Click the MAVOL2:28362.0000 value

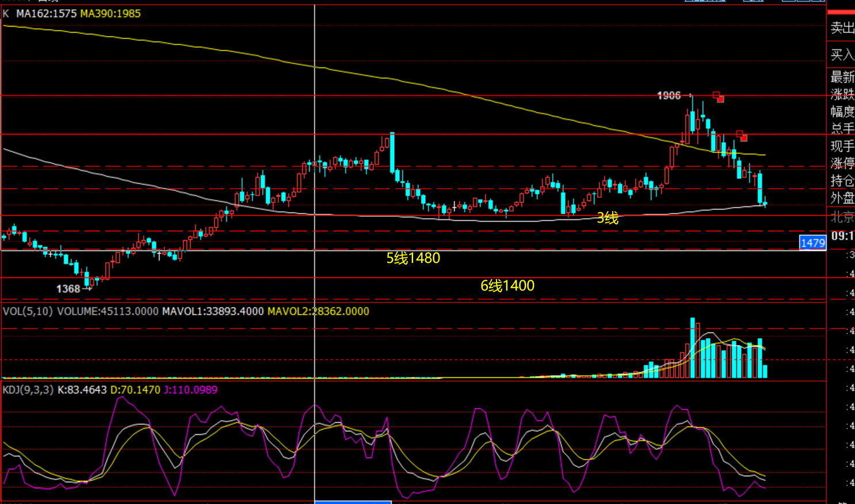(x=318, y=311)
